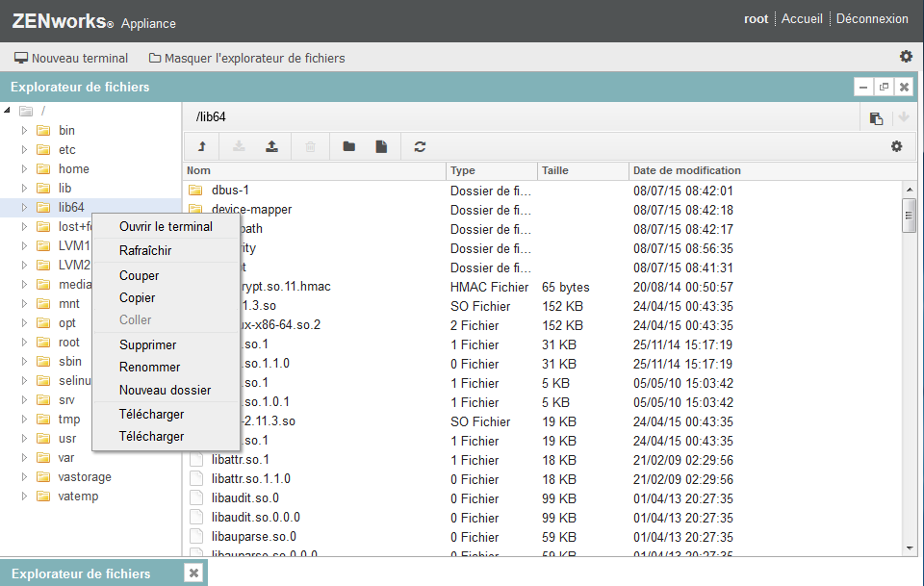Sort by 'Date de modification' column header
The image size is (924, 586).
point(686,170)
